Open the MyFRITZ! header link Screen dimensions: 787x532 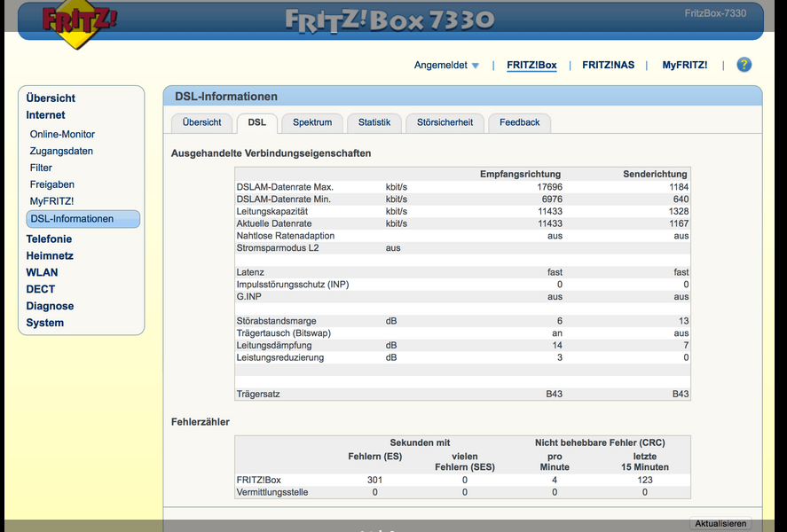pyautogui.click(x=684, y=66)
